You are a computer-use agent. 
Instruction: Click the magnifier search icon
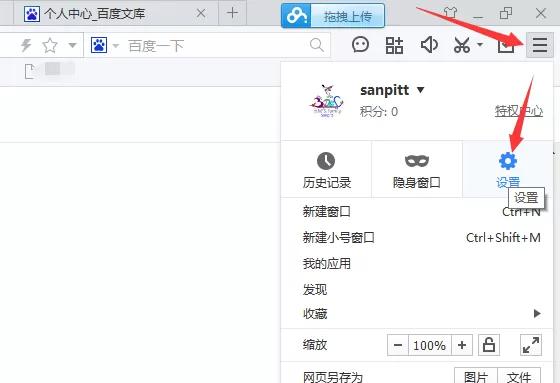pos(317,45)
